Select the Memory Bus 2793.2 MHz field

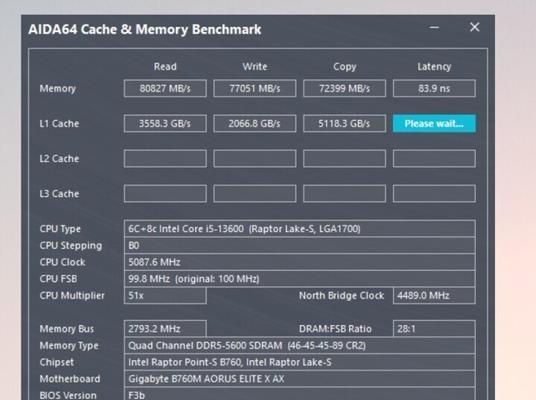tap(165, 329)
